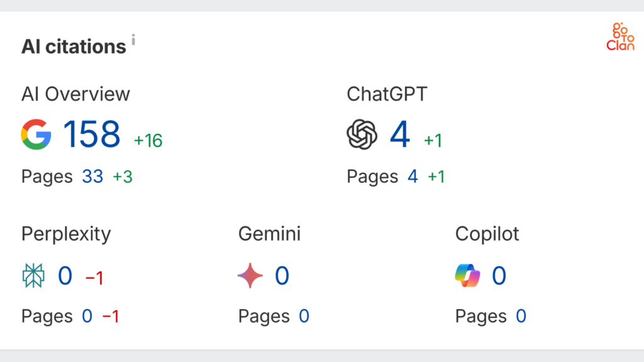Open the info tooltip next to AI citations

pos(133,39)
